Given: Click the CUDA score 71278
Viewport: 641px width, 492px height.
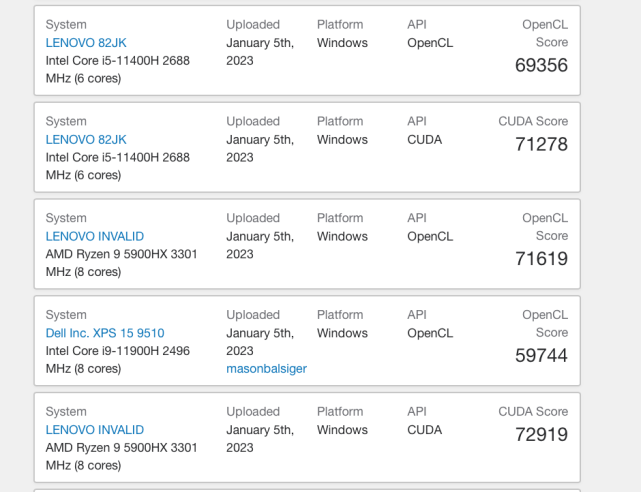Looking at the screenshot, I should (x=541, y=145).
